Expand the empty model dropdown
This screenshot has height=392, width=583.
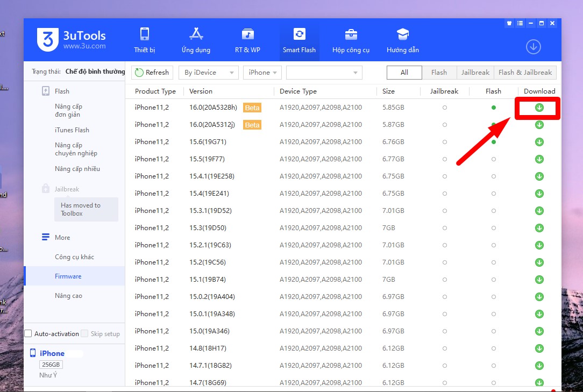(x=324, y=73)
